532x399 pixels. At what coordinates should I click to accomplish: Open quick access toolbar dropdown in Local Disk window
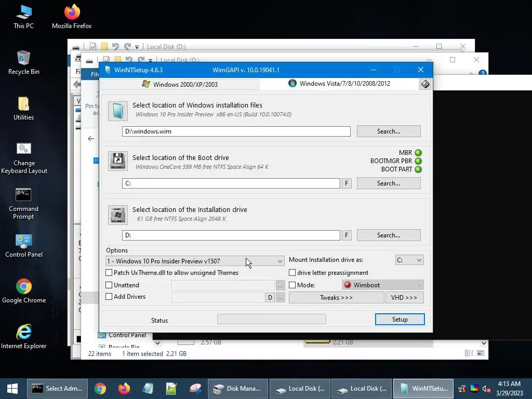(137, 47)
